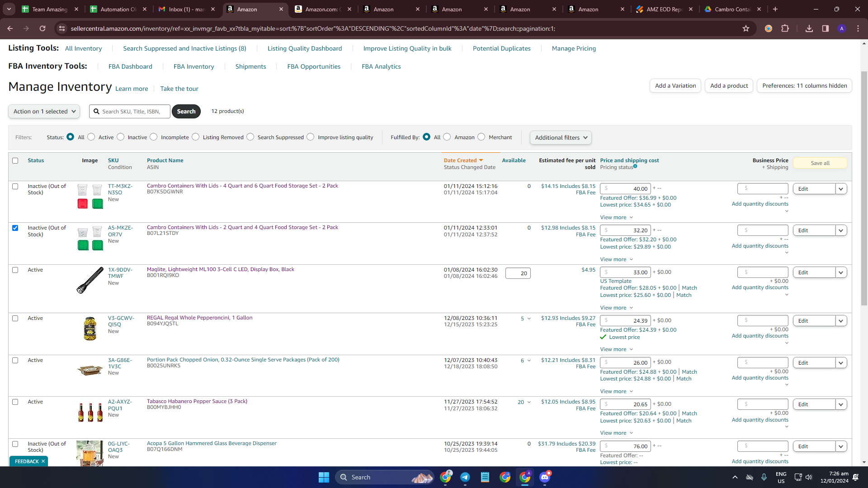This screenshot has width=868, height=488.
Task: Open Telegram from the taskbar
Action: [x=465, y=477]
